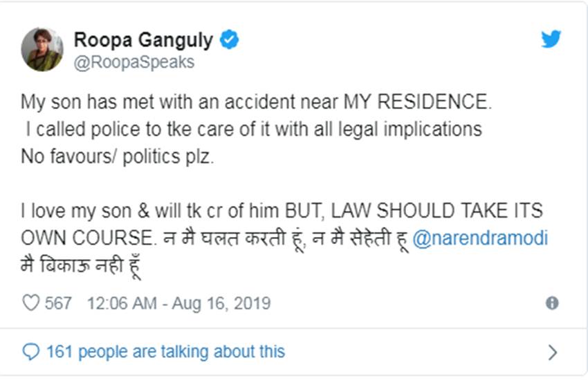Click the "I called police" sentence

point(252,129)
